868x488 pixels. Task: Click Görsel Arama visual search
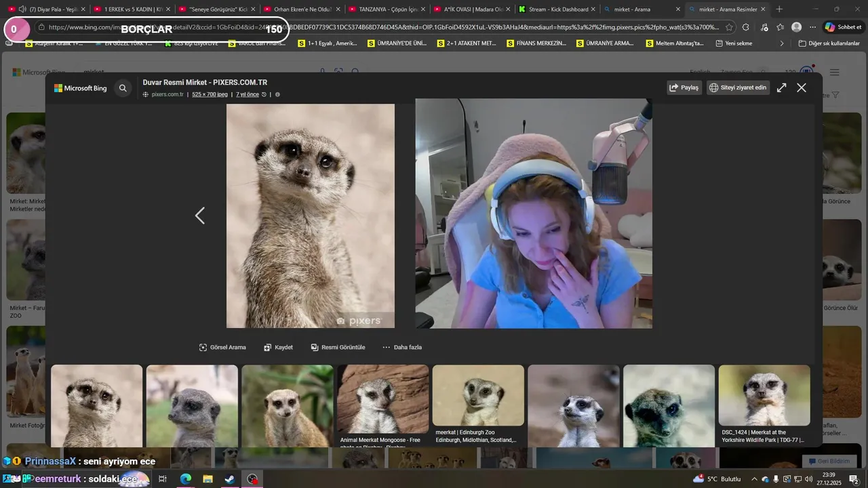(222, 347)
